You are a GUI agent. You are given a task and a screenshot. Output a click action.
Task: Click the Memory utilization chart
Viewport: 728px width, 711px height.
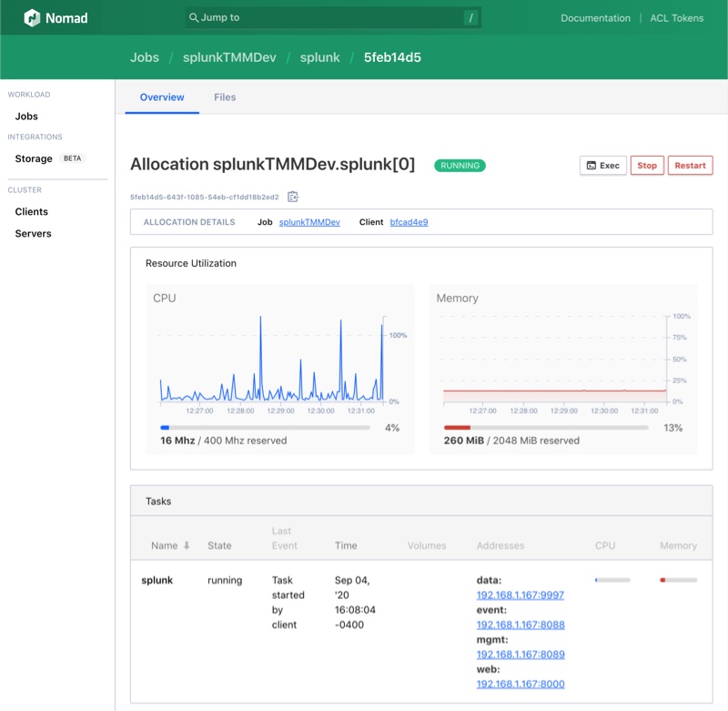click(555, 359)
